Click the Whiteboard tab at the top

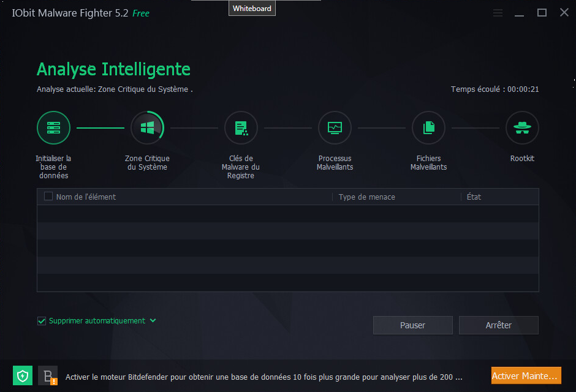[252, 9]
